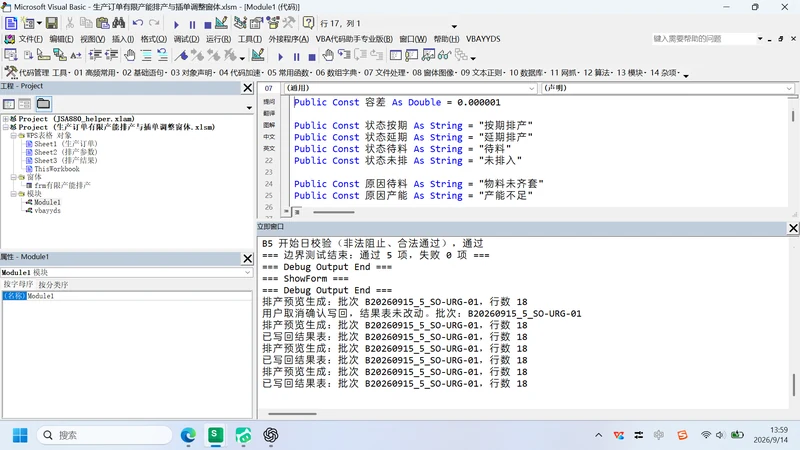Click the Outdent icon in the Edit toolbar
The width and height of the screenshot is (800, 450).
[111, 55]
